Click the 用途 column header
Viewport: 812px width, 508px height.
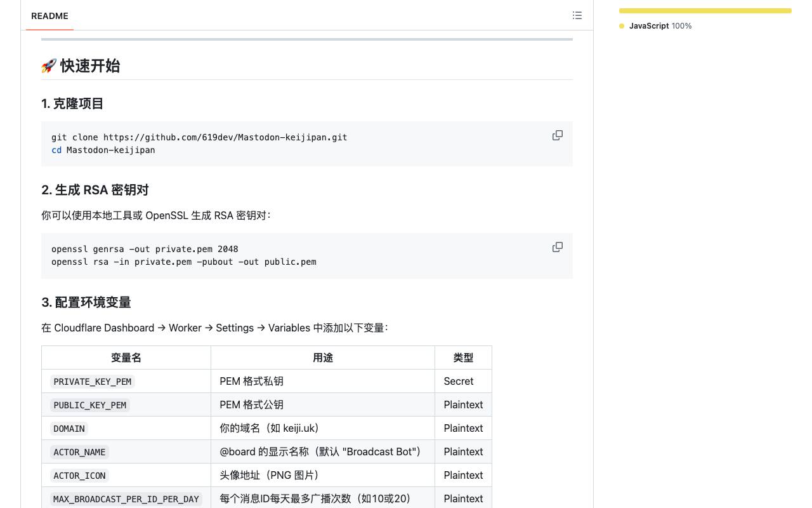pyautogui.click(x=323, y=358)
